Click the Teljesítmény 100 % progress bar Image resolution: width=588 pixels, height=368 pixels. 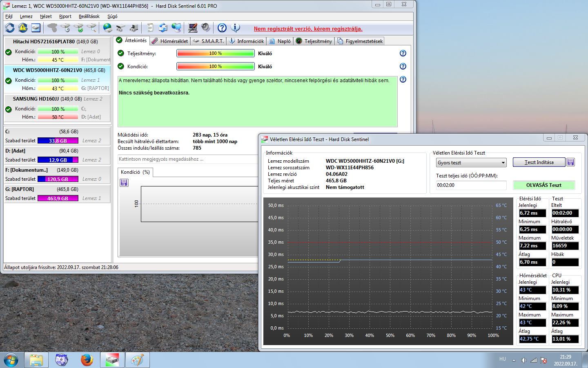tap(216, 53)
